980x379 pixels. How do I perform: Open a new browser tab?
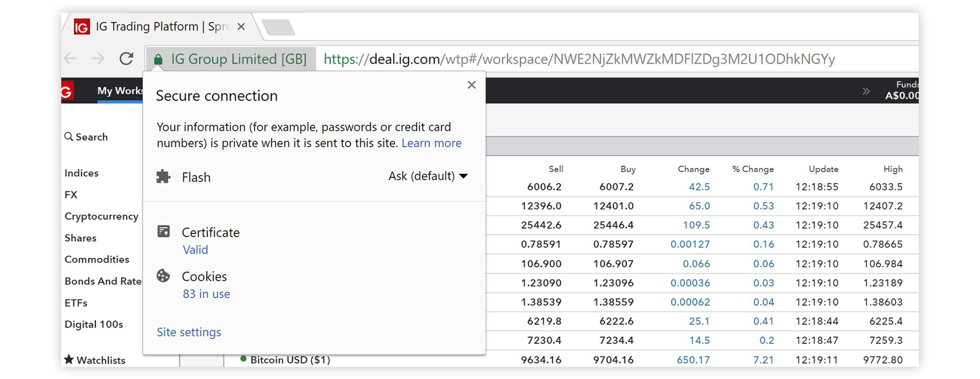tap(278, 27)
